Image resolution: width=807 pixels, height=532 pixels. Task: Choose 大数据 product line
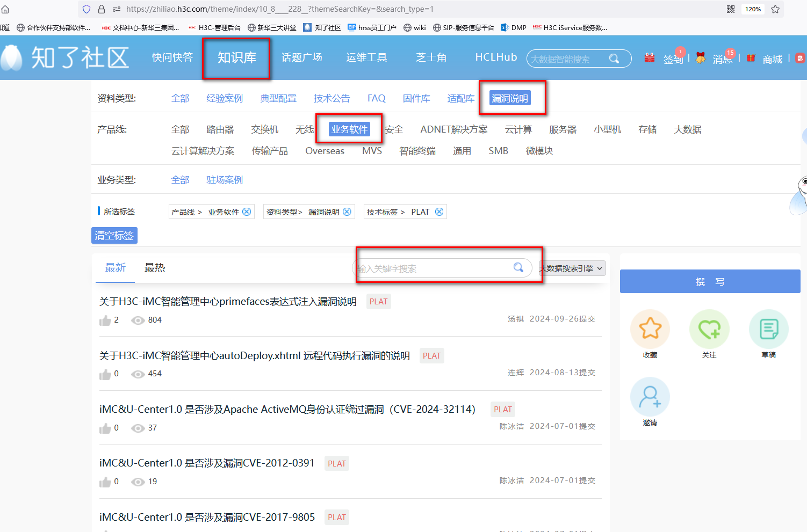[x=688, y=129]
